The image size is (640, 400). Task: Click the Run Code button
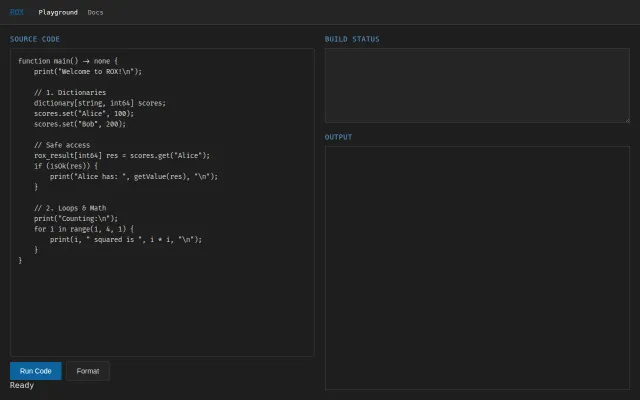[36, 371]
